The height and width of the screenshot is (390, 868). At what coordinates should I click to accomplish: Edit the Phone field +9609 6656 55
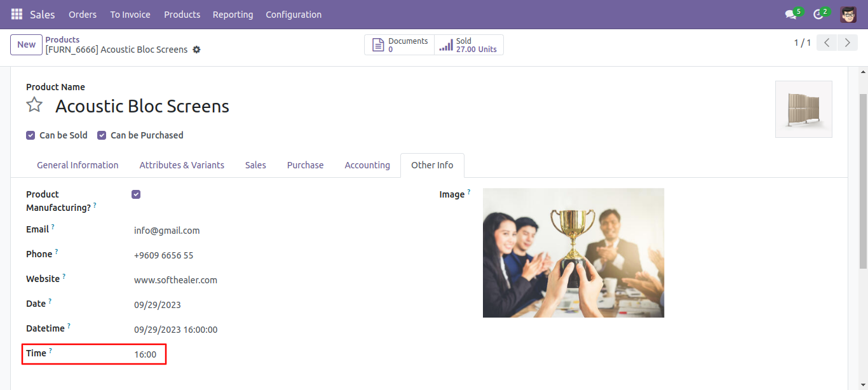[163, 255]
